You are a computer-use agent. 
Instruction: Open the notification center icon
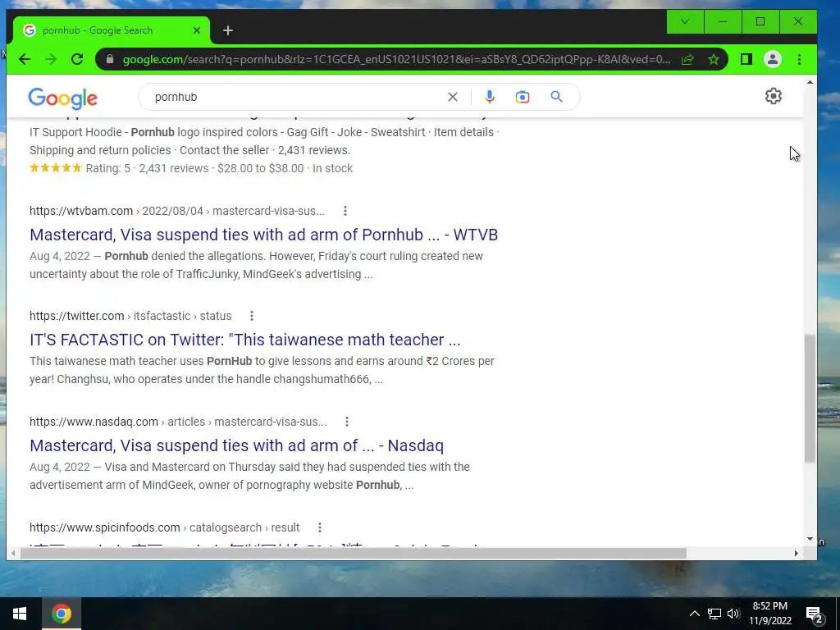coord(815,614)
